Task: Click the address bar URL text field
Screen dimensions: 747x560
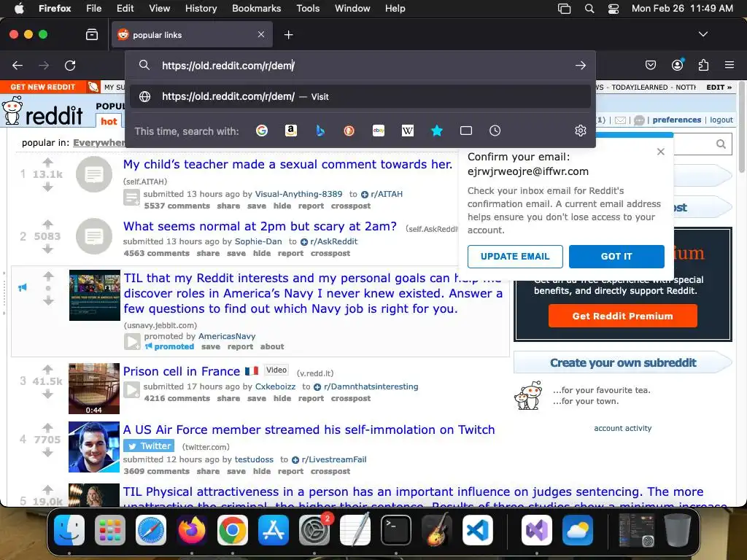Action: coord(362,65)
